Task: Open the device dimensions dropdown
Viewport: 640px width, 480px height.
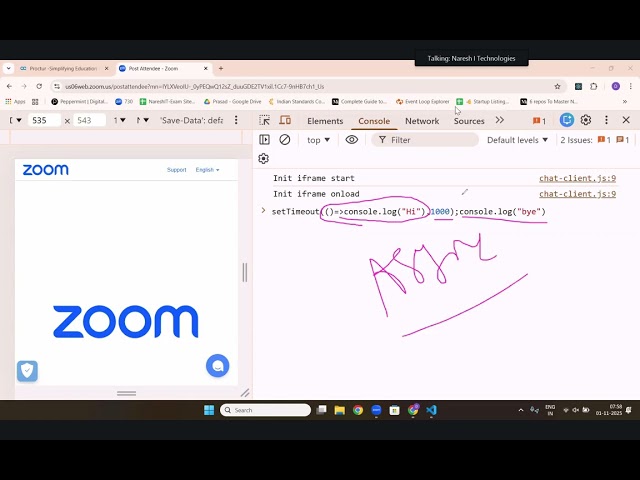Action: tap(16, 120)
